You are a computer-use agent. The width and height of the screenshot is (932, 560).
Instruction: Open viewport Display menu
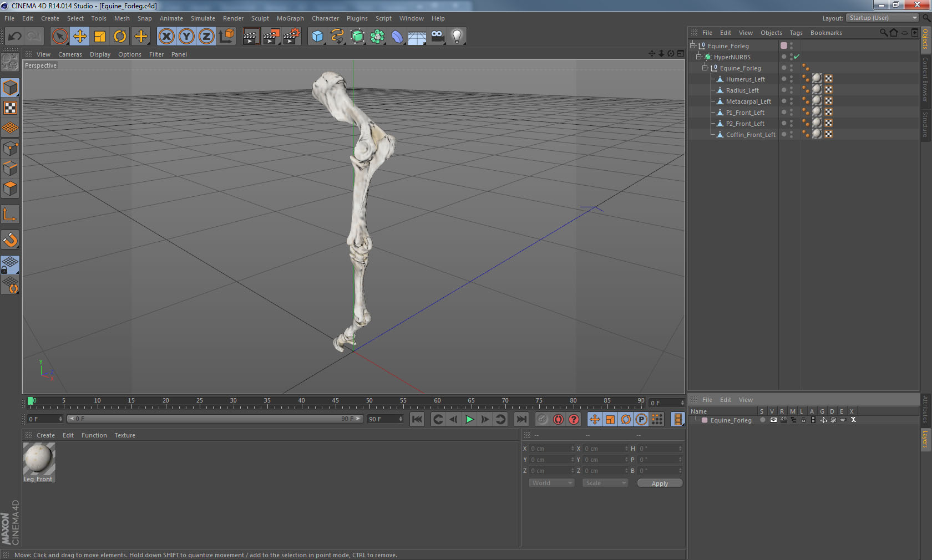point(100,54)
